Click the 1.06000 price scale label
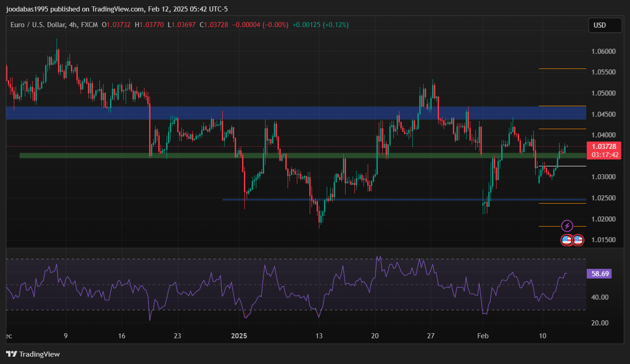The width and height of the screenshot is (630, 364). click(x=603, y=51)
